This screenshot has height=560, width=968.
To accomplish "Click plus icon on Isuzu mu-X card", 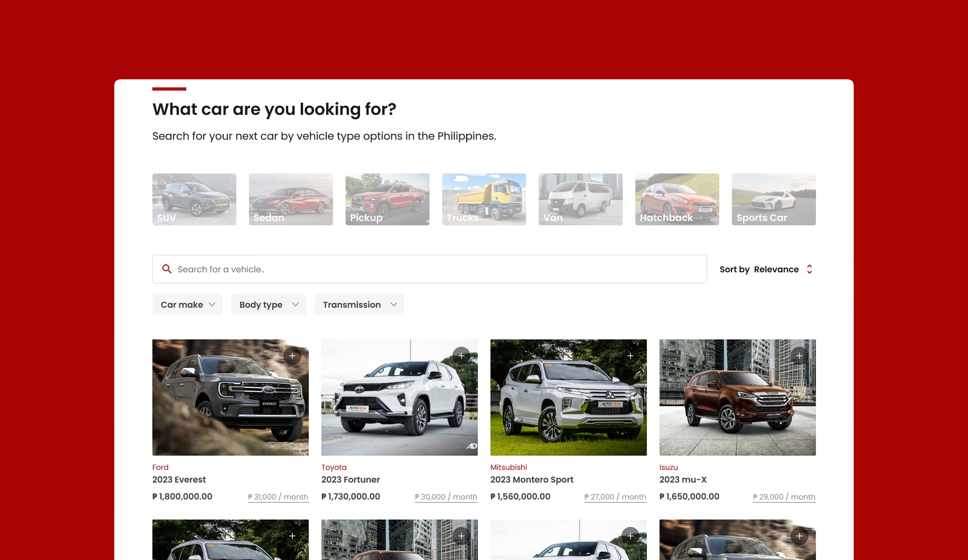I will 799,356.
